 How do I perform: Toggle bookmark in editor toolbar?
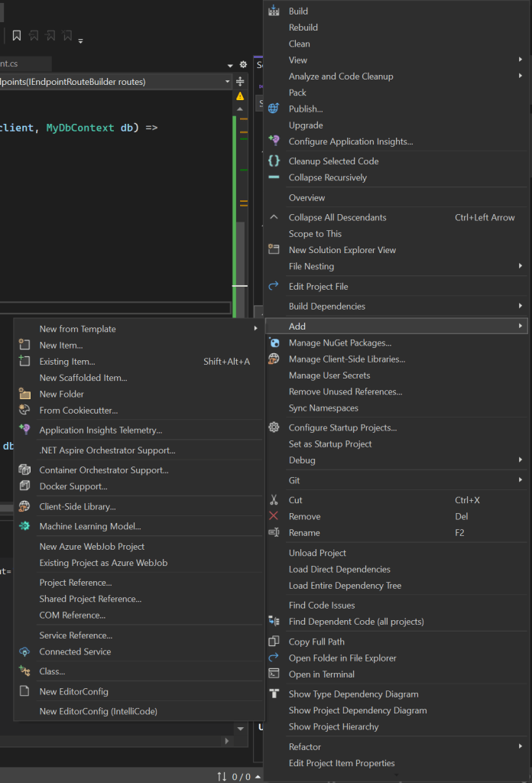pos(17,35)
